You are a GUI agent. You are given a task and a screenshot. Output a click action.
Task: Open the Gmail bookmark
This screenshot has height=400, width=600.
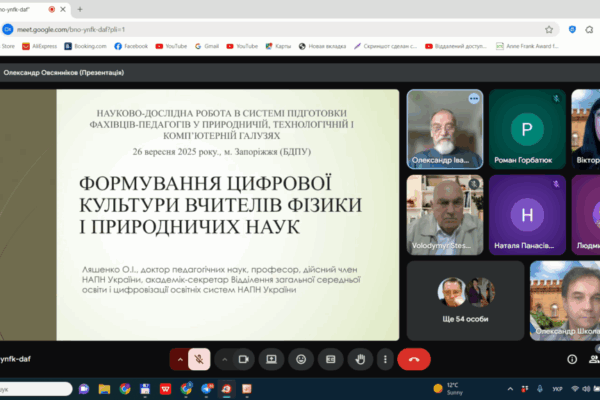click(x=210, y=46)
